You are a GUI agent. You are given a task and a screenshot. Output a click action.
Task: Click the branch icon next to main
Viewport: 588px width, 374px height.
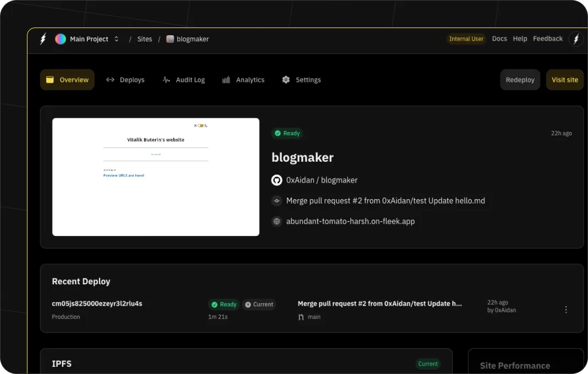click(301, 317)
